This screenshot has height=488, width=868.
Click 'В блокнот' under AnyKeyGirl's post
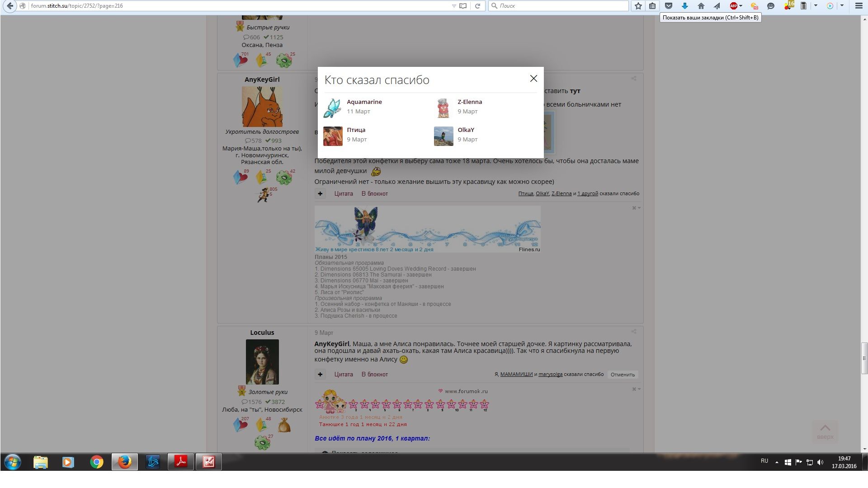(374, 193)
